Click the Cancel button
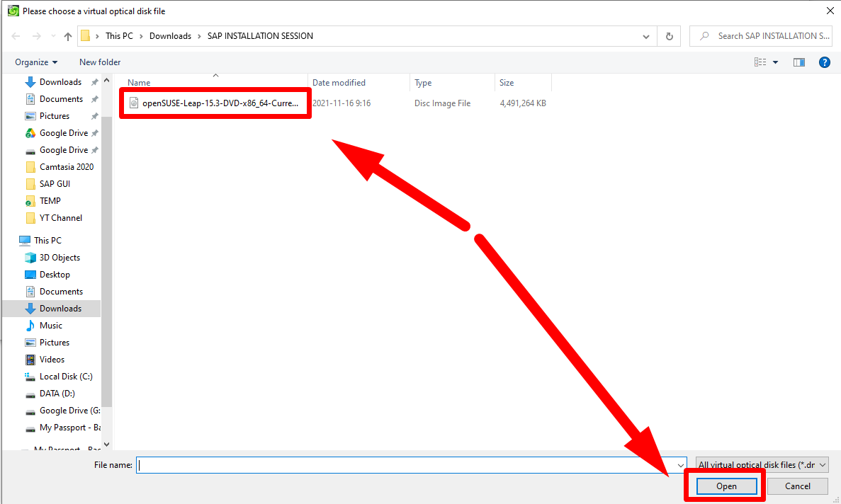 coord(798,486)
